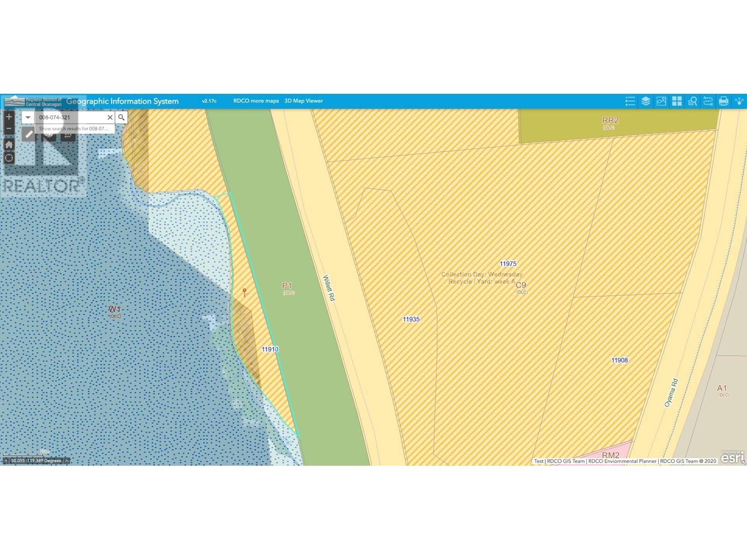747x560 pixels.
Task: Open the imagery picture icon in toolbar
Action: tap(661, 101)
